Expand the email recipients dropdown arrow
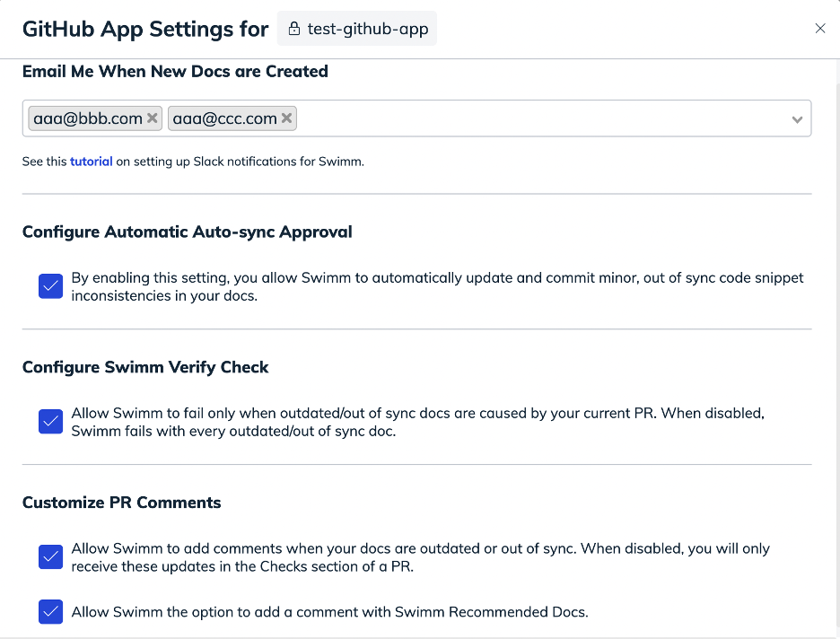840x639 pixels. click(x=797, y=119)
